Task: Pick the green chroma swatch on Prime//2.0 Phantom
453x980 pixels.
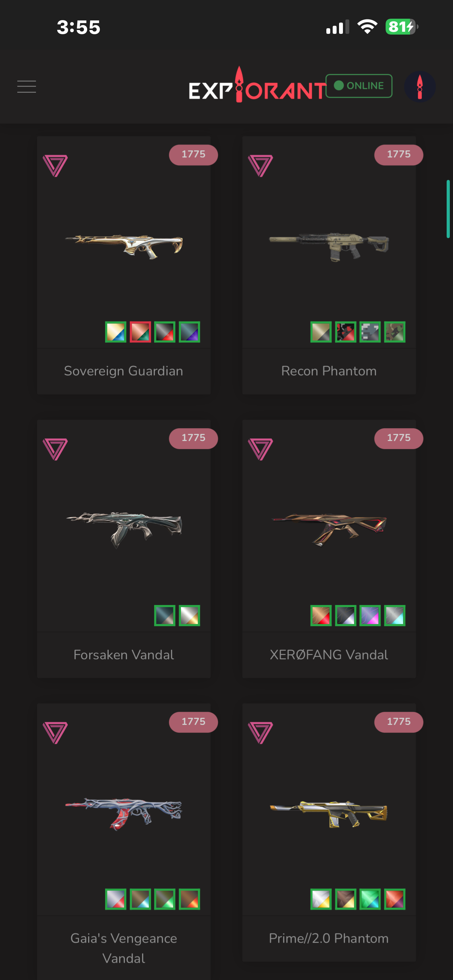Action: [370, 899]
